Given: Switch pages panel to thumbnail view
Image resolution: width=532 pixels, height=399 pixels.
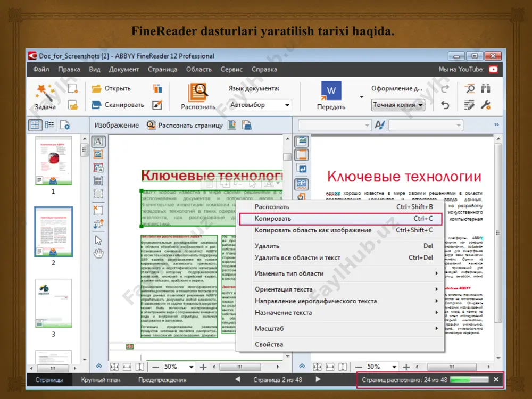Looking at the screenshot, I should click(x=35, y=125).
